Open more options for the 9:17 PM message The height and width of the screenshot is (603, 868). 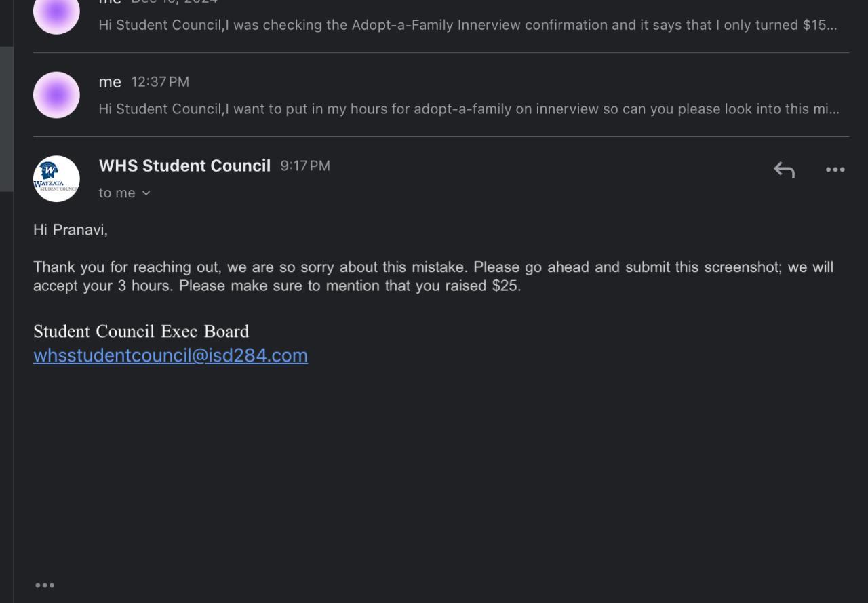point(835,170)
